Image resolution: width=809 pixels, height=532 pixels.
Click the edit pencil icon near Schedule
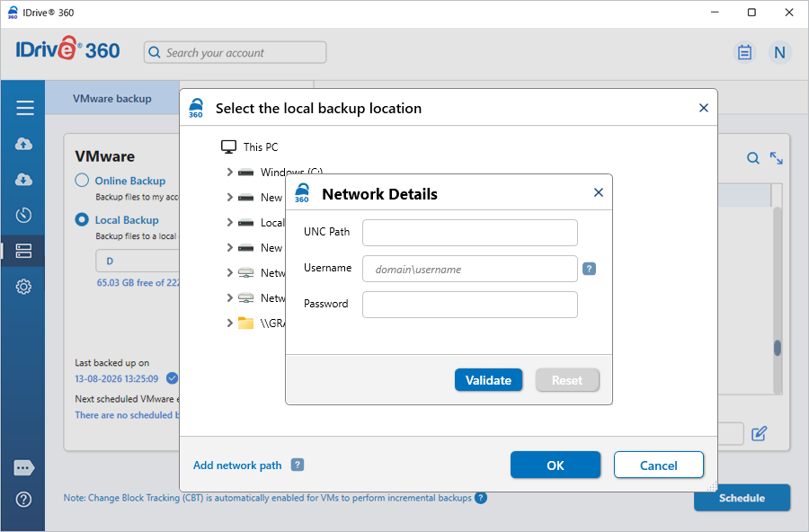(x=759, y=433)
